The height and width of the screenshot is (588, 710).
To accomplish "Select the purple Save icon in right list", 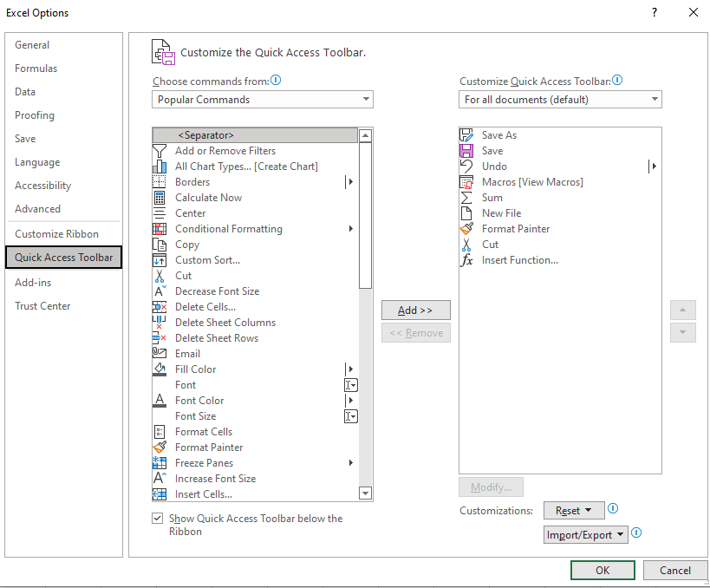I will tap(466, 151).
